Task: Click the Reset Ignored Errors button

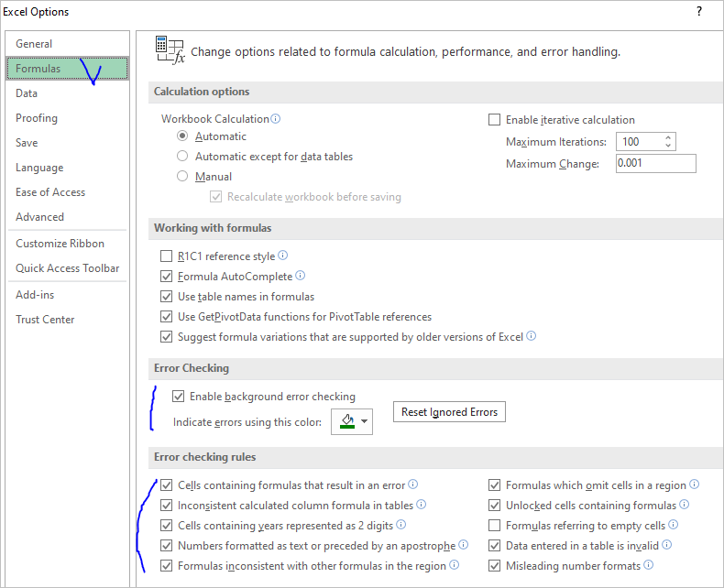Action: [449, 412]
